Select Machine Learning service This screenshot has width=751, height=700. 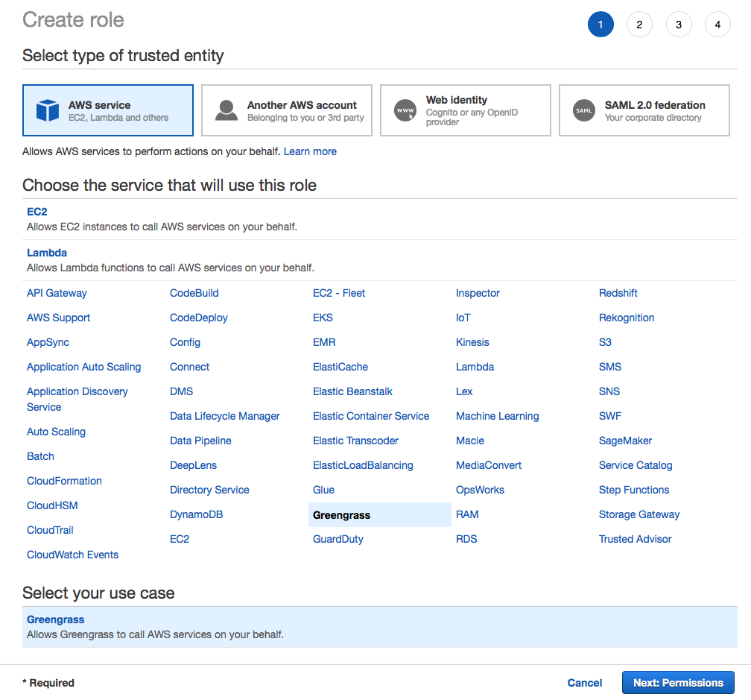(x=497, y=416)
